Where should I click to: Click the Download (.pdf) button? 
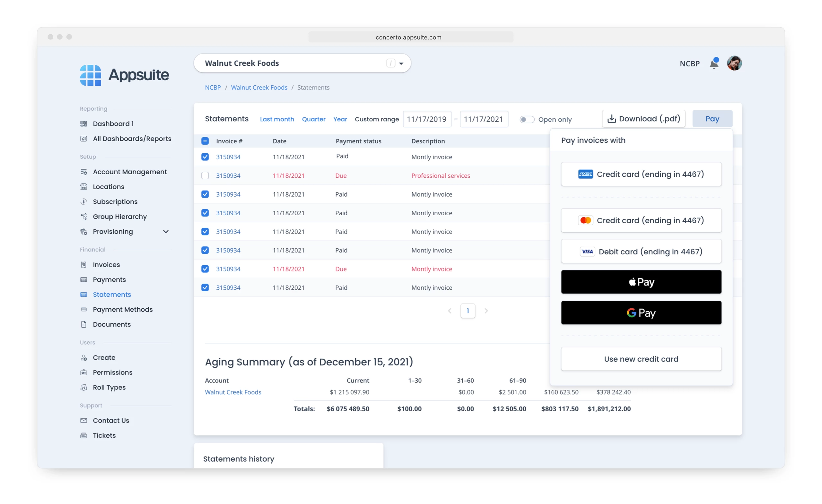click(643, 119)
